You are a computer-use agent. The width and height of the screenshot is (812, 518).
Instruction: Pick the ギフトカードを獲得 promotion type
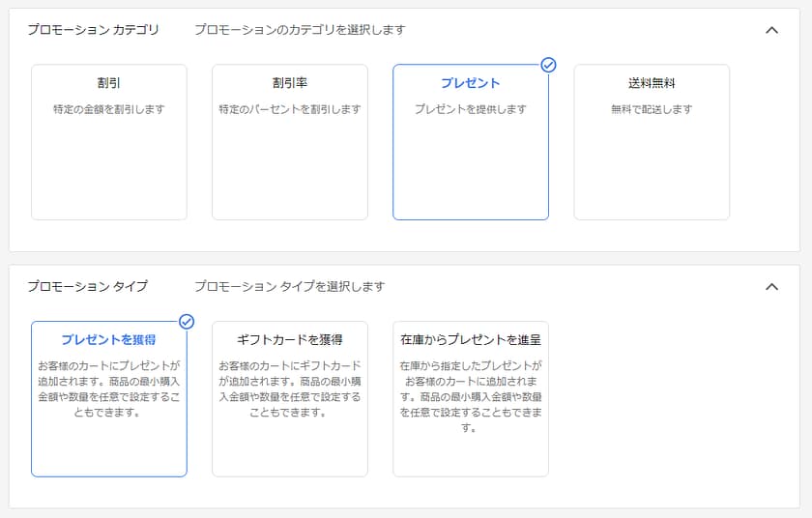pos(289,398)
